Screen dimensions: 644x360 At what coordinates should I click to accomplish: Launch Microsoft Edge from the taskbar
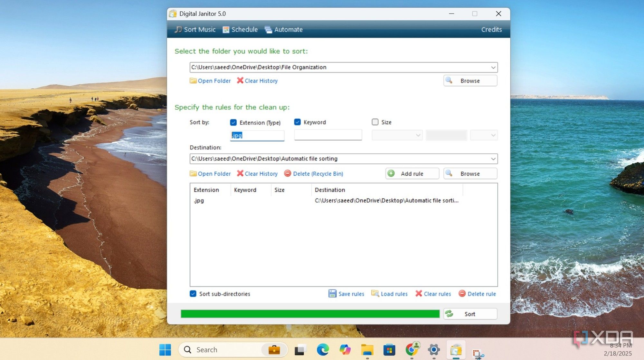point(323,350)
